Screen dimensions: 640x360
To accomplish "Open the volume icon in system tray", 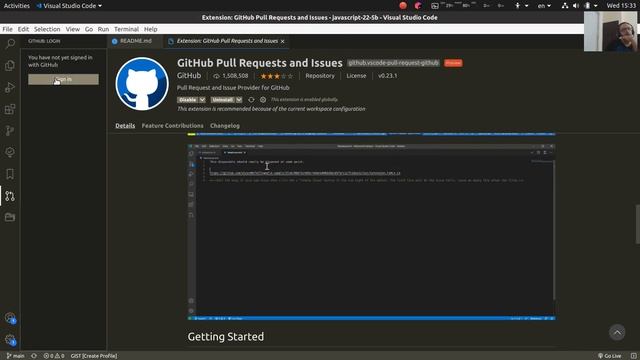I will coord(576,6).
